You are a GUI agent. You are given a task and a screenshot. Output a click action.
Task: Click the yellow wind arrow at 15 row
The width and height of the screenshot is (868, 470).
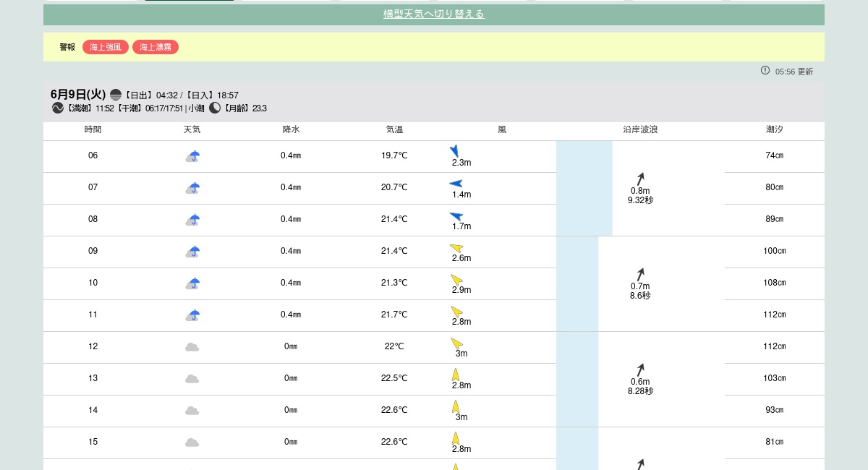pyautogui.click(x=456, y=437)
